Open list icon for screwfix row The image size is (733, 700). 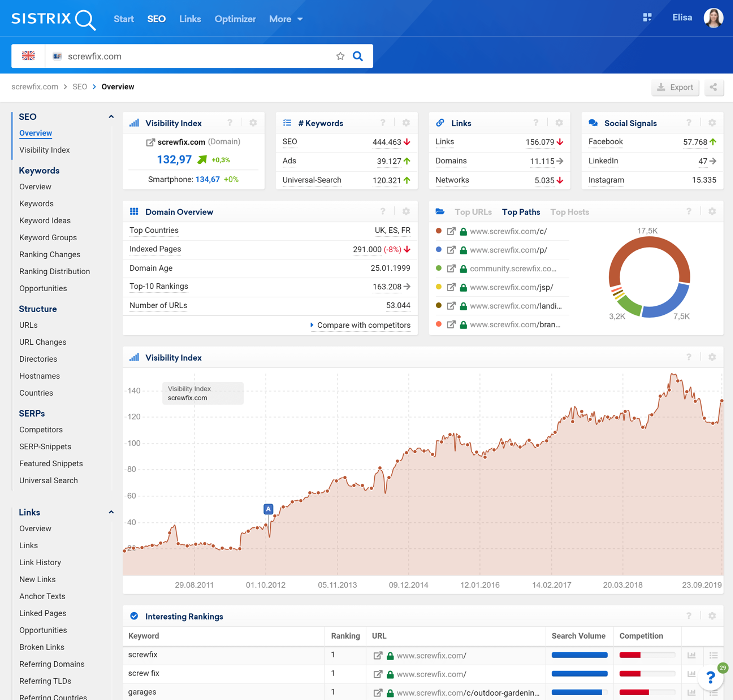(713, 656)
